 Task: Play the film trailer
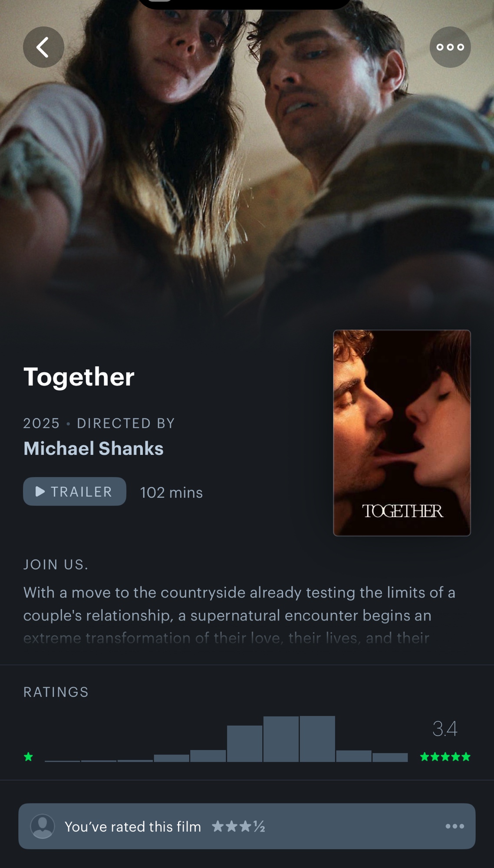click(75, 491)
